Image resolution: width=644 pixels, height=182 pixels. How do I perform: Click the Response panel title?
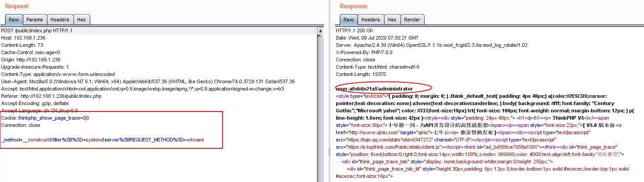click(353, 6)
